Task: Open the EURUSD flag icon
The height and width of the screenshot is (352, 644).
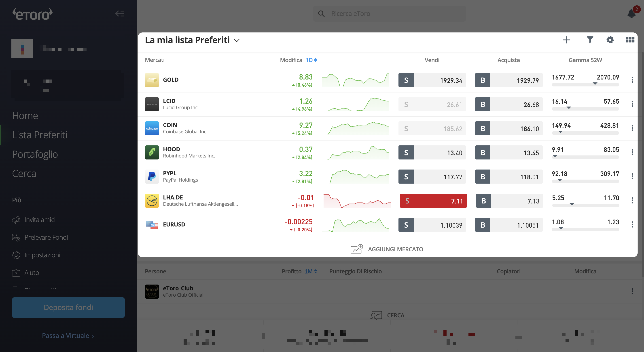Action: [x=152, y=225]
